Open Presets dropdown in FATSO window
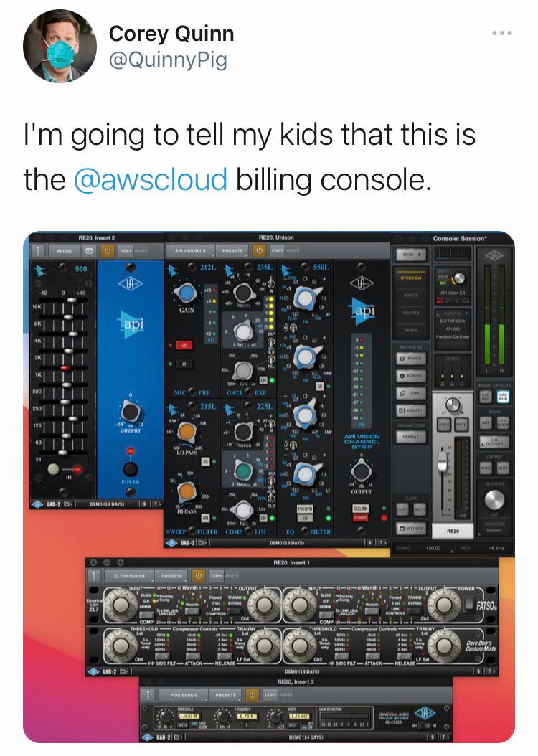The height and width of the screenshot is (756, 538). click(171, 576)
